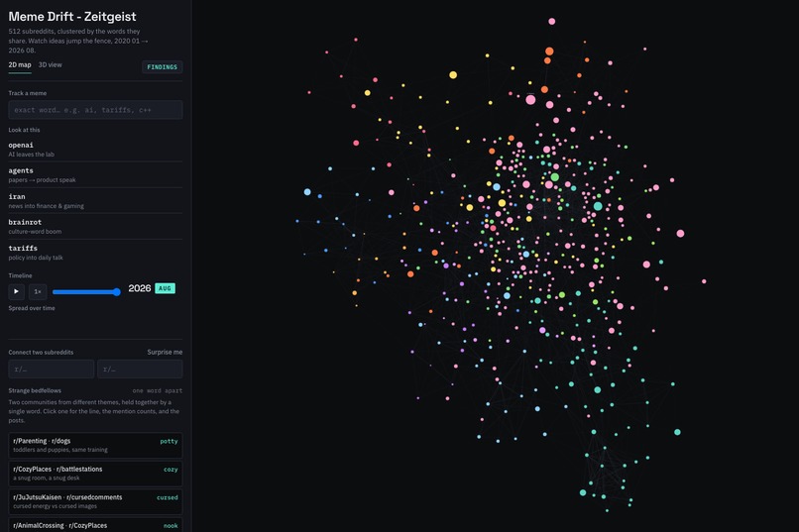The height and width of the screenshot is (532, 799).
Task: Open r/JuJutsuKaisen · r/cursedcomments card
Action: (95, 501)
